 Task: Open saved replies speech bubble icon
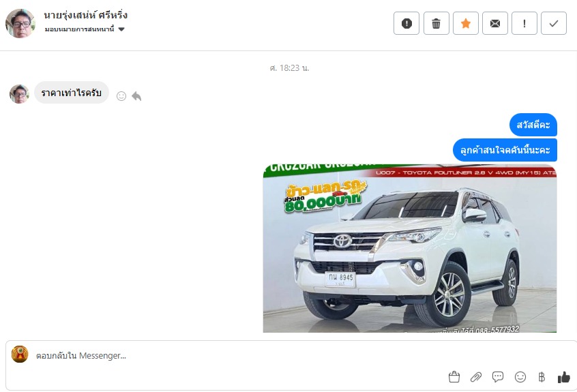(x=498, y=377)
